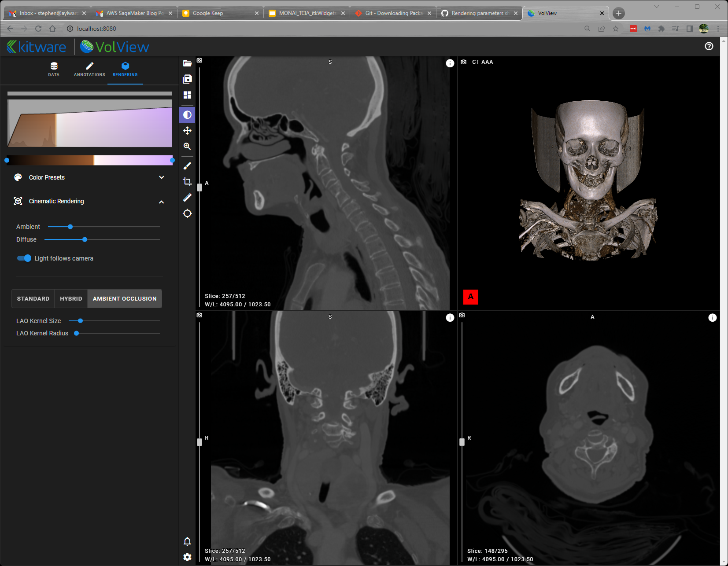Select the HYBRID rendering mode
This screenshot has height=566, width=728.
tap(71, 298)
